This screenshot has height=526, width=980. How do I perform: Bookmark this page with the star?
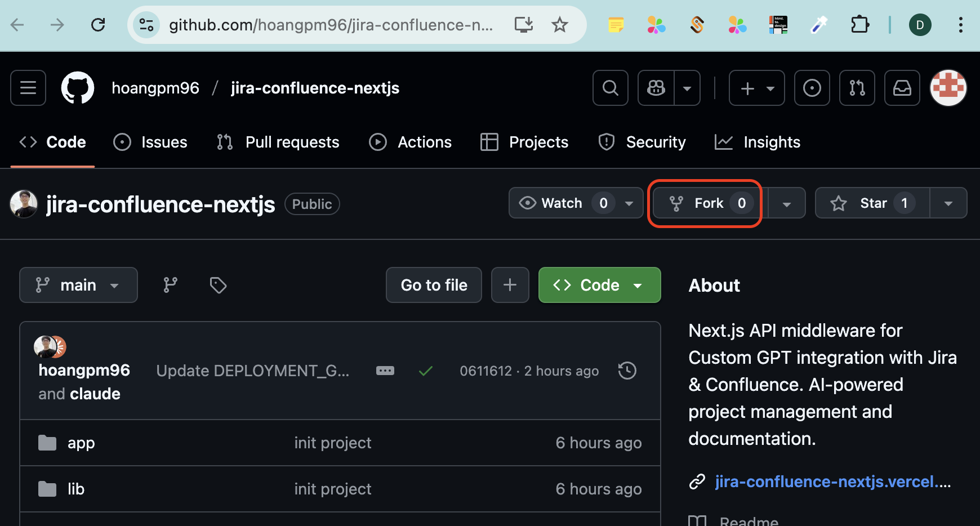coord(559,25)
